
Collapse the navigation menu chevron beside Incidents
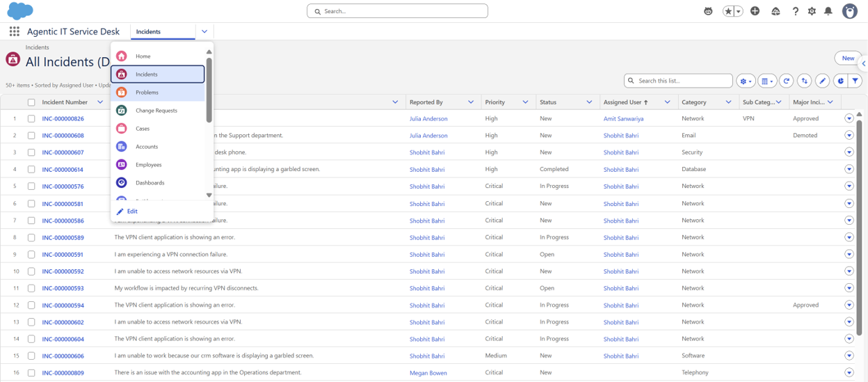(x=204, y=31)
